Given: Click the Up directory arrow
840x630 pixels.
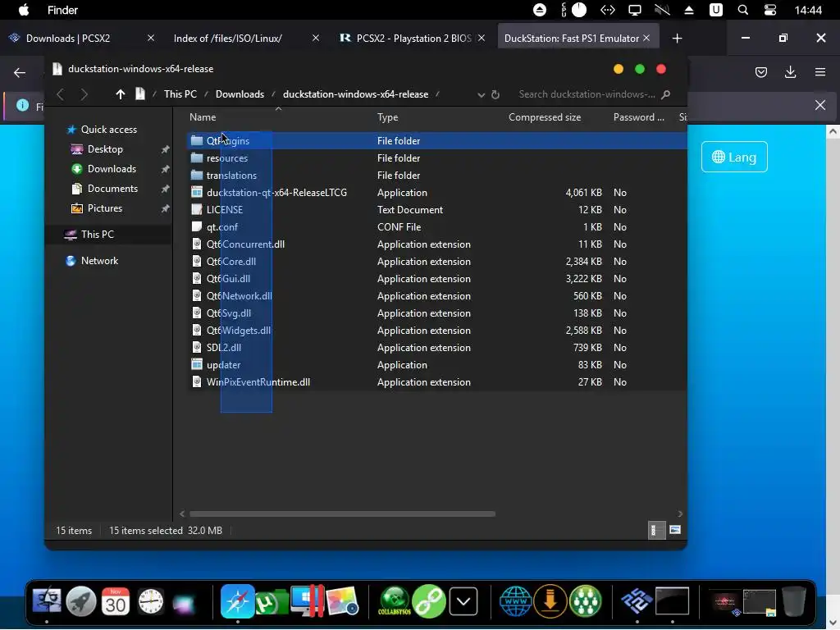Looking at the screenshot, I should click(x=120, y=94).
